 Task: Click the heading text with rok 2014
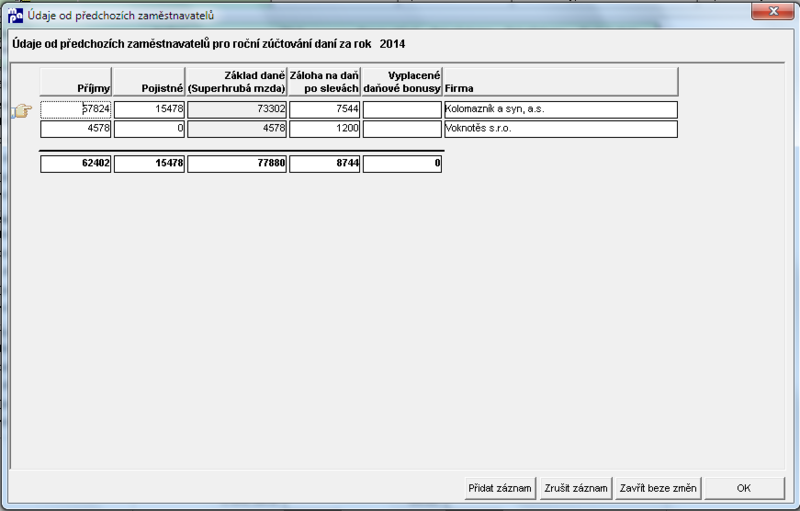209,44
